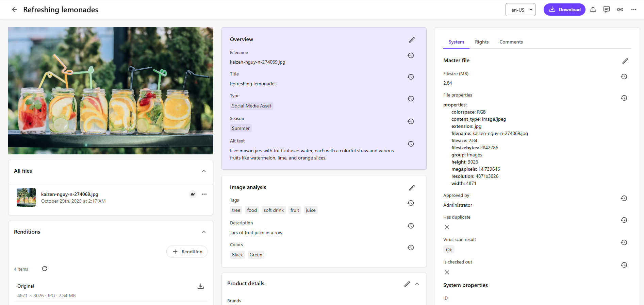View history for the Tags field
Viewport: 644px width, 305px height.
(411, 203)
